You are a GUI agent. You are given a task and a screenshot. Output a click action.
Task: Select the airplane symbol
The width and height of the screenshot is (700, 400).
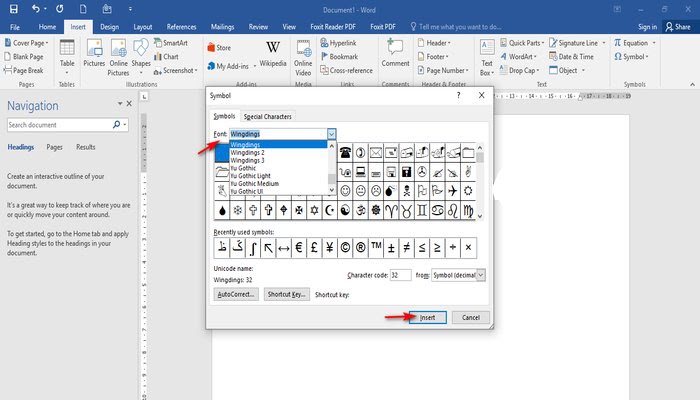[x=453, y=191]
